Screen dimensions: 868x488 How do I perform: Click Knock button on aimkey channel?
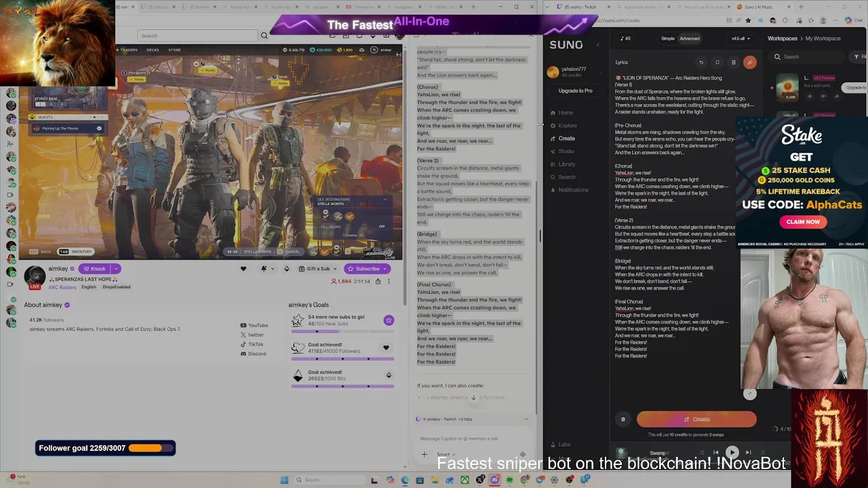coord(94,268)
